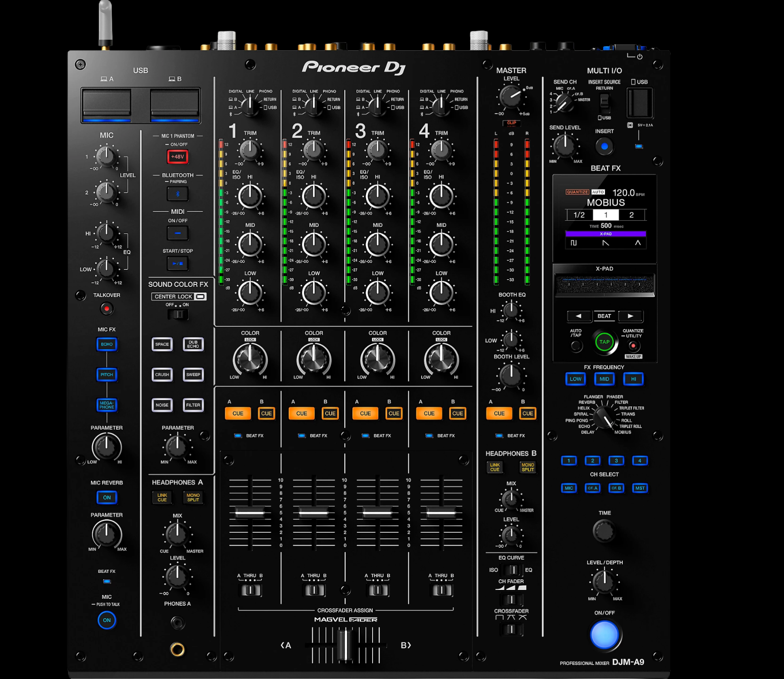
Task: Select the sawtooth wave X-PAD icon
Action: [x=605, y=243]
